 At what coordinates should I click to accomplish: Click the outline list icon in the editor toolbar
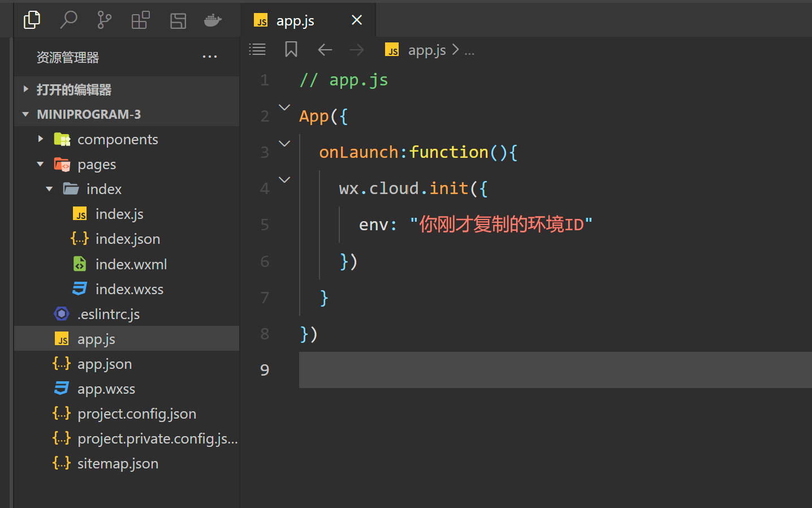[x=257, y=49]
